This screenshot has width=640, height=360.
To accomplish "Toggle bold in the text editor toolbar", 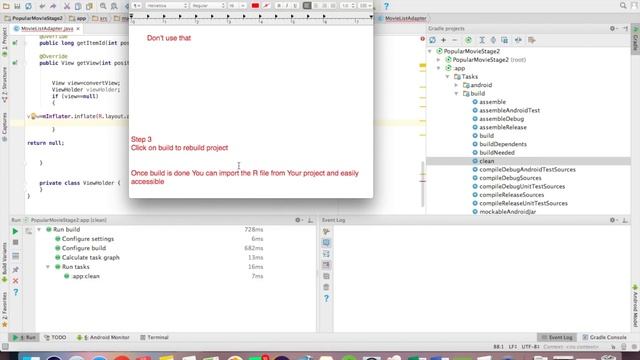I will 279,6.
